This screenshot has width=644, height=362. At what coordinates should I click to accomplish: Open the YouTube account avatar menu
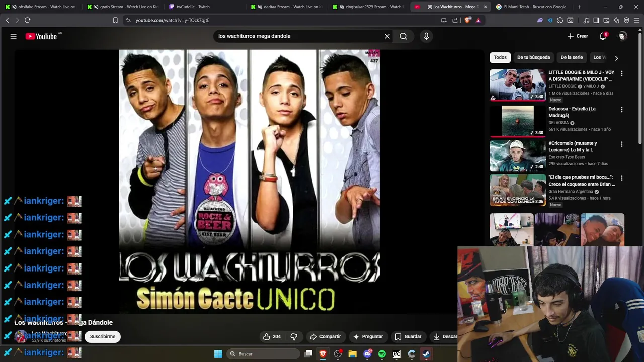tap(622, 36)
